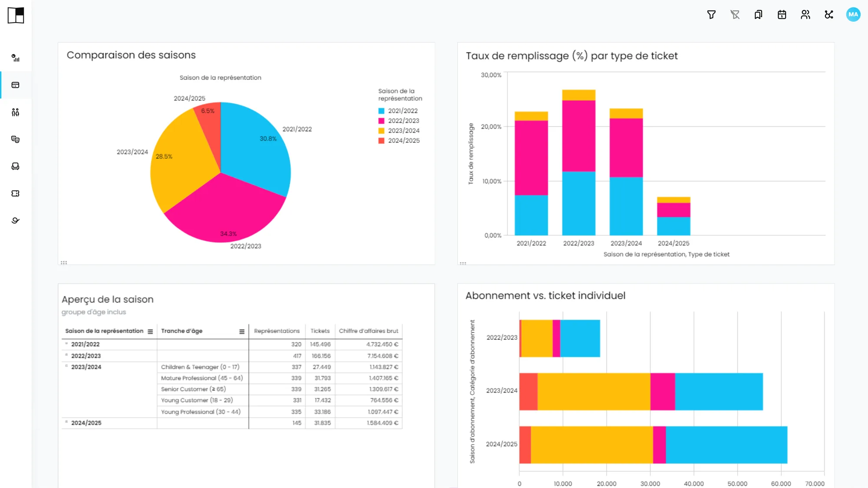Toggle 2021/2022 legend entry in pie chart
868x488 pixels.
(x=398, y=111)
